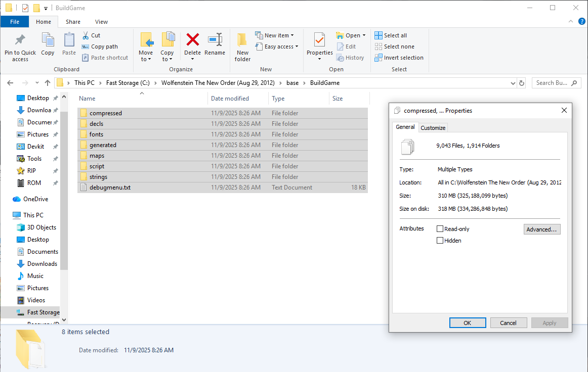Tick the Hidden attribute checkbox
This screenshot has height=372, width=588.
click(x=440, y=241)
